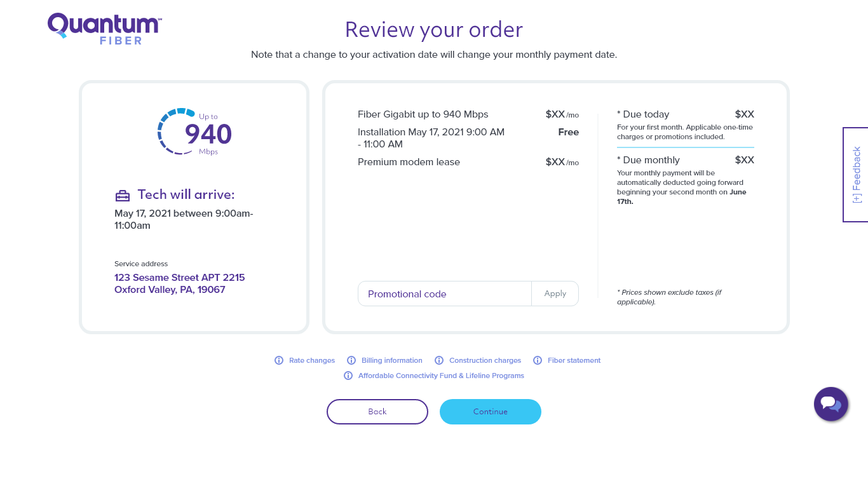Open the chat bubble icon
The width and height of the screenshot is (868, 488).
[831, 404]
